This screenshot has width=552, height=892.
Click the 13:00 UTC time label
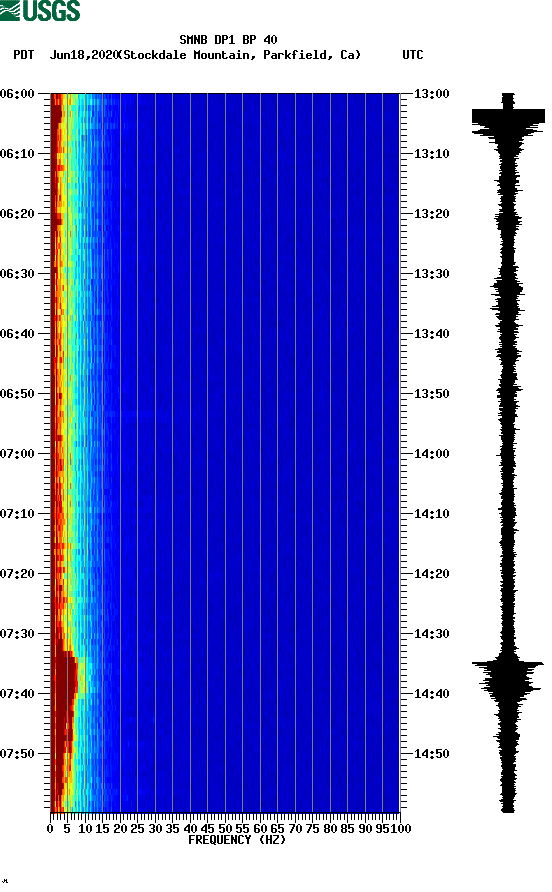tap(432, 94)
